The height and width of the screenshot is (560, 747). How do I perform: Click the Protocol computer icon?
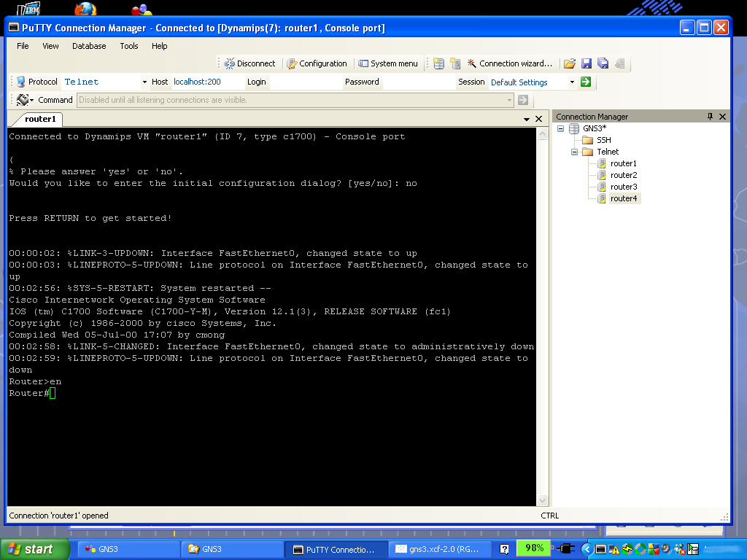coord(20,82)
